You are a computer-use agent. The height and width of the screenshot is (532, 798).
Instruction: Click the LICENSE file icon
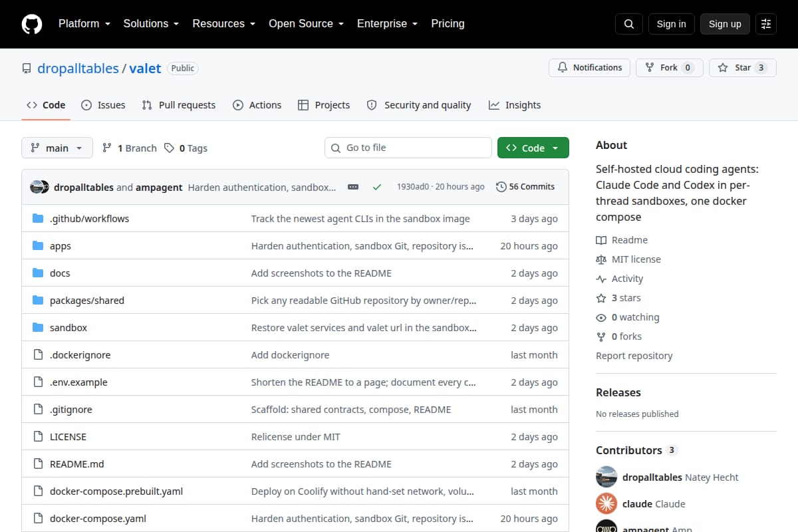point(38,437)
